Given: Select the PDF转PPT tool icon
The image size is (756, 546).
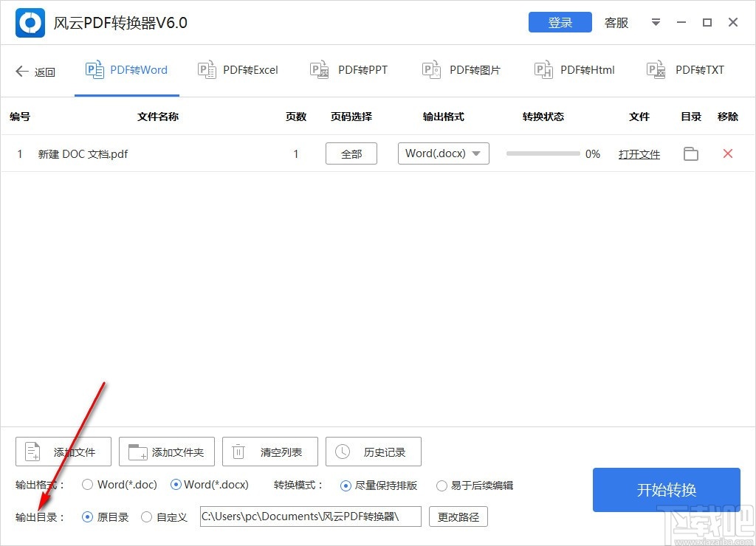Looking at the screenshot, I should click(x=319, y=69).
